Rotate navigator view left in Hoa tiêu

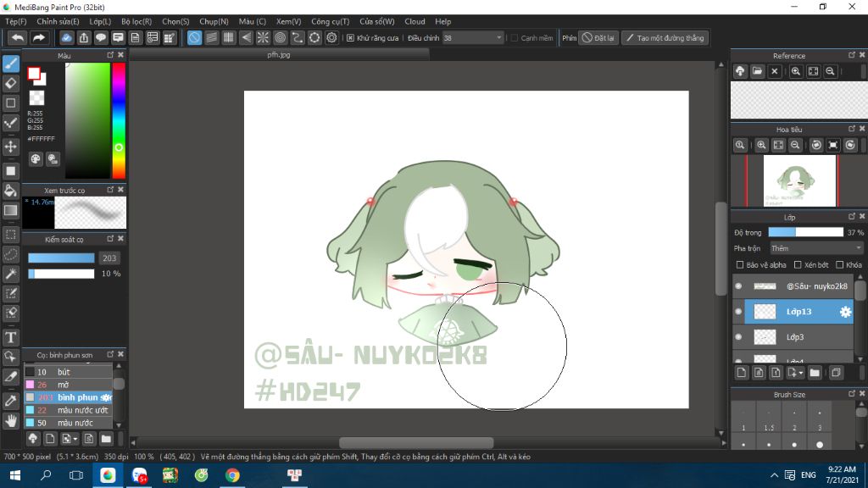816,145
